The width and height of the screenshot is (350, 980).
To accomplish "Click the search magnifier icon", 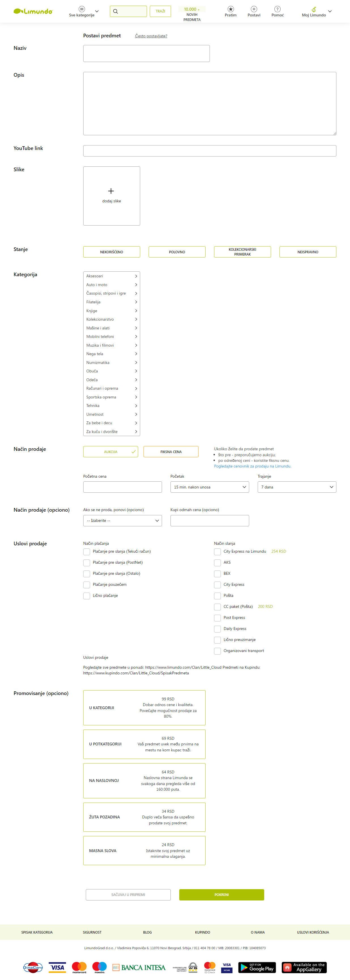I will (x=116, y=11).
